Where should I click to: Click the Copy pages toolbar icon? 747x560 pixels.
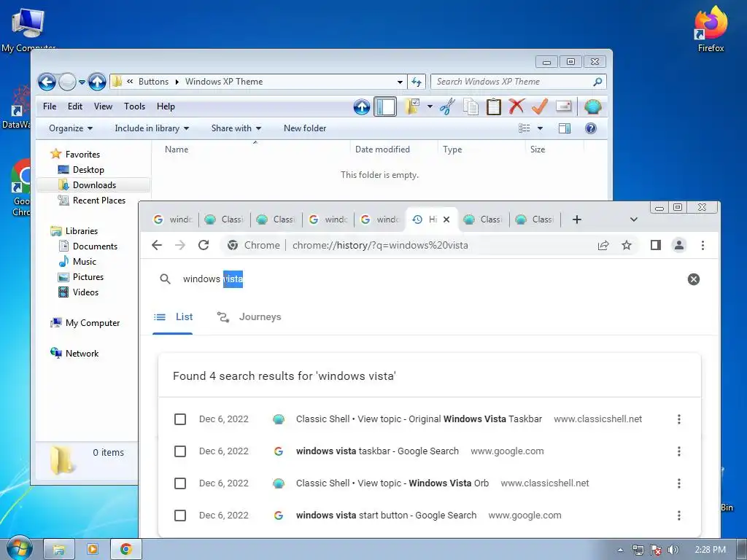[471, 106]
